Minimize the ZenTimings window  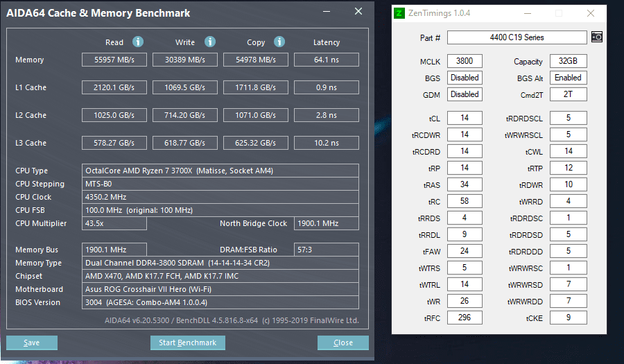(528, 14)
